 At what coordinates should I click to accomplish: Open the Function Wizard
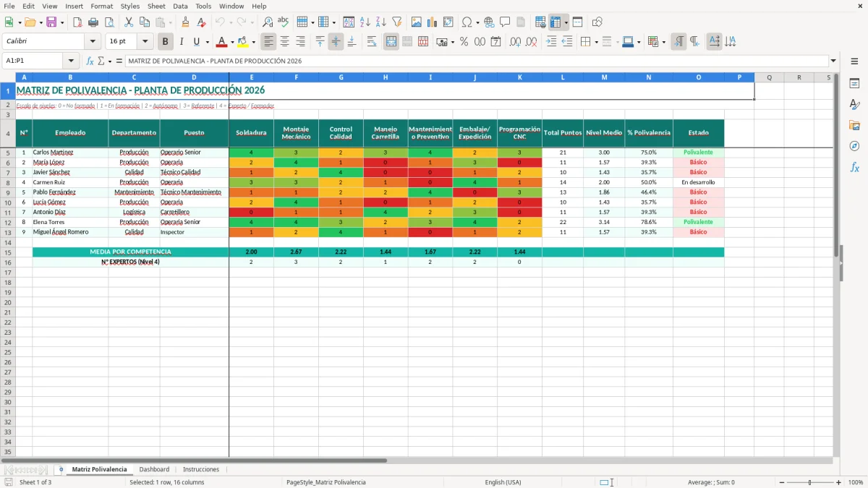pos(90,61)
